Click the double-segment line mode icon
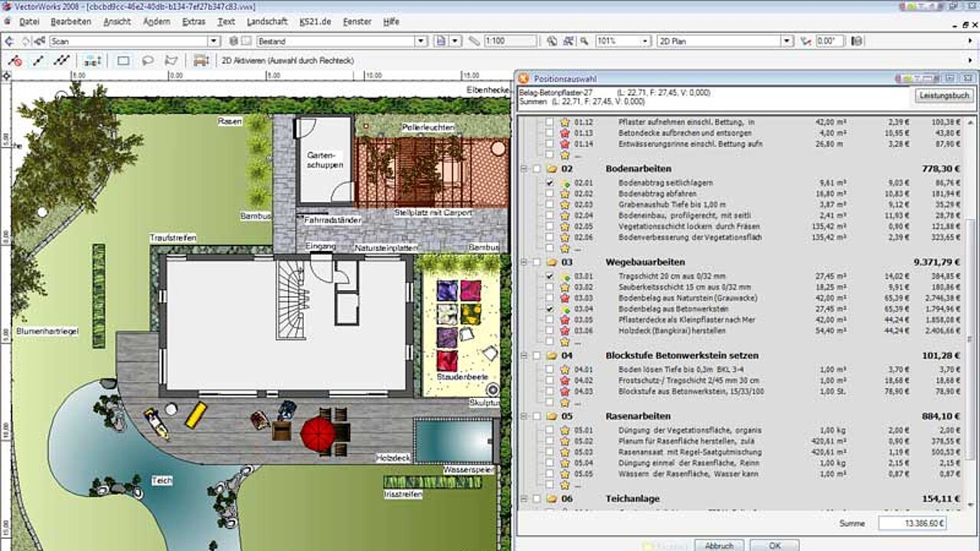 coord(62,60)
